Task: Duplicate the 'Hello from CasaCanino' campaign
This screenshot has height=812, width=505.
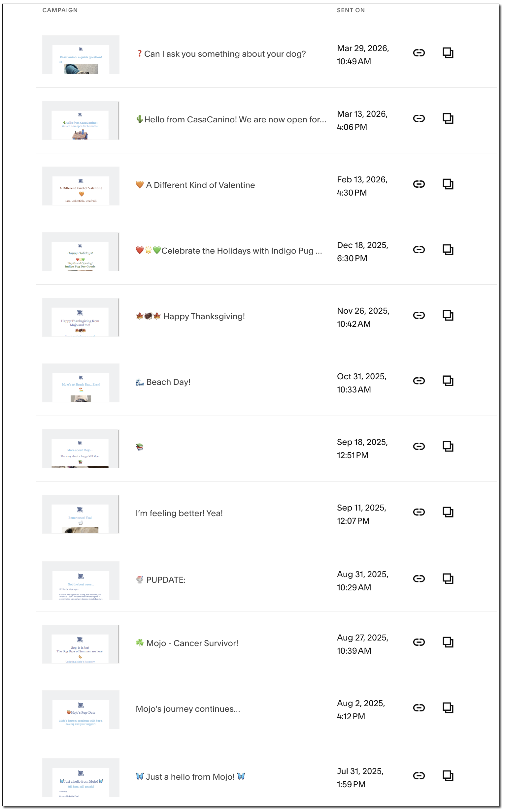Action: (x=448, y=118)
